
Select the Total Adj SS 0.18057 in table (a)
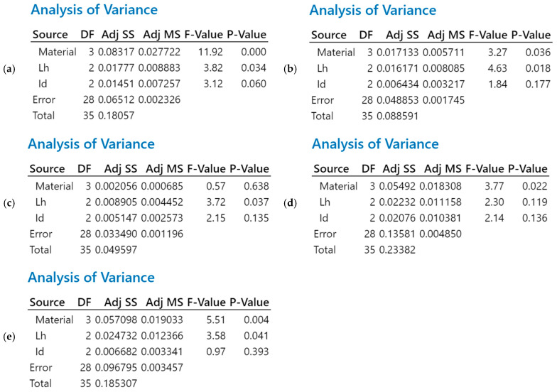click(117, 116)
